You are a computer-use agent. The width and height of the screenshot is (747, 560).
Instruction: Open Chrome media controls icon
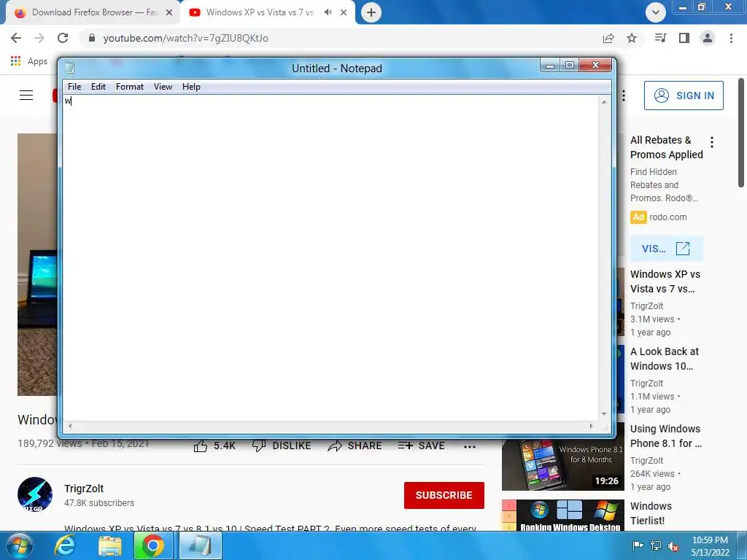[660, 38]
